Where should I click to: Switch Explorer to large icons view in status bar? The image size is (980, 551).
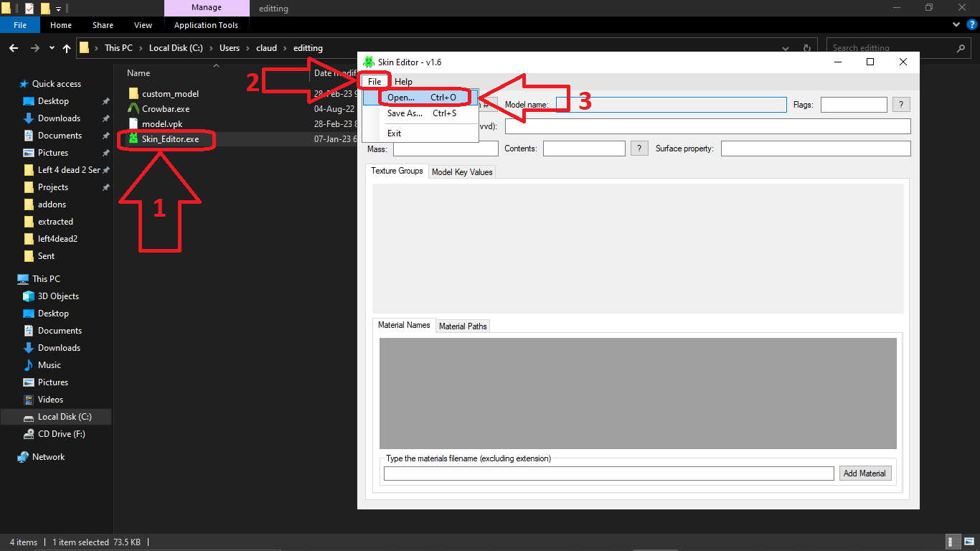point(968,542)
